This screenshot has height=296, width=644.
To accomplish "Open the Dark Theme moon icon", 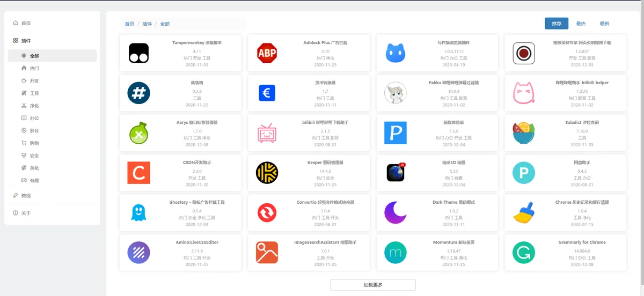I will [396, 213].
